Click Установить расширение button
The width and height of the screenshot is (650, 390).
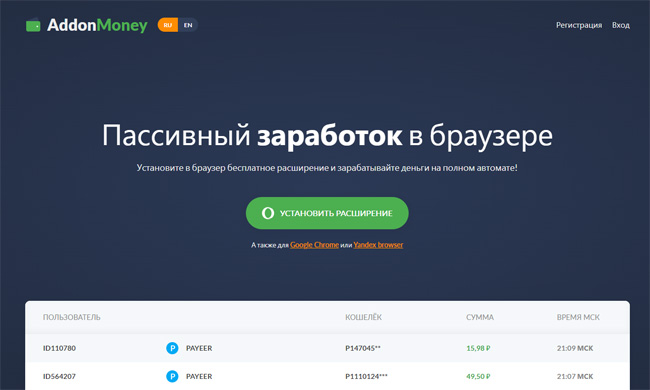pos(327,213)
